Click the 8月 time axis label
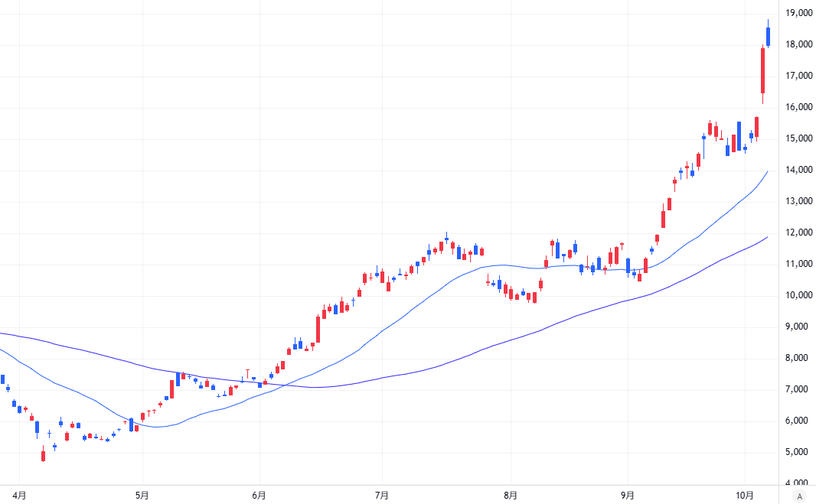This screenshot has width=816, height=504. point(511,495)
